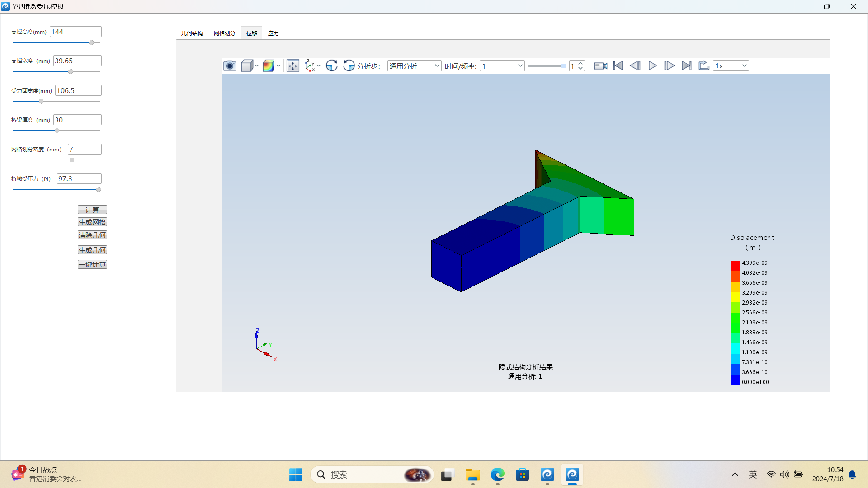Open the 分析步 combo box 通用分析
The image size is (868, 488).
(414, 66)
